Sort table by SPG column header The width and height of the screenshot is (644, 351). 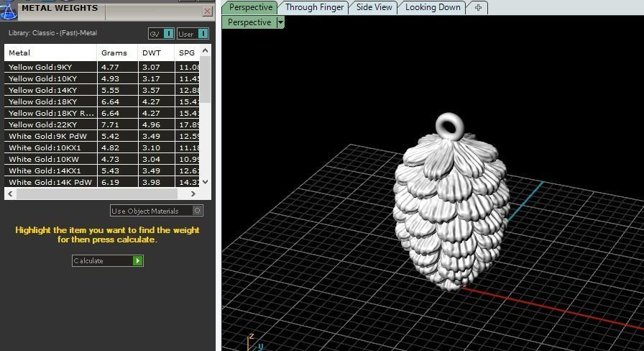coord(187,53)
